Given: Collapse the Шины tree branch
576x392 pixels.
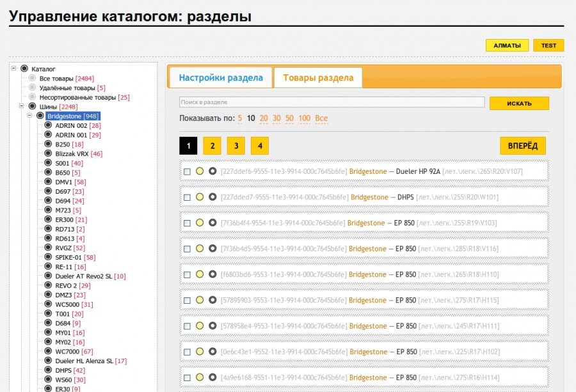Looking at the screenshot, I should (x=22, y=107).
